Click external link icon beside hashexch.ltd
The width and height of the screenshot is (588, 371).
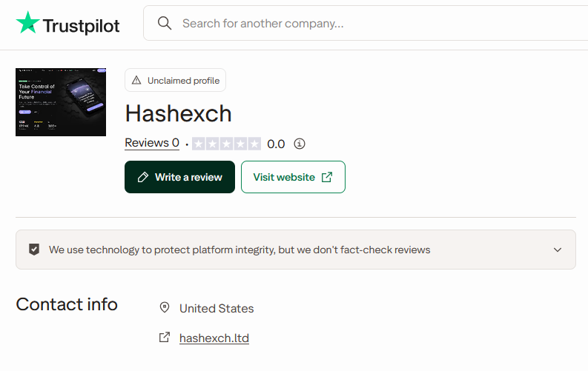coord(165,338)
